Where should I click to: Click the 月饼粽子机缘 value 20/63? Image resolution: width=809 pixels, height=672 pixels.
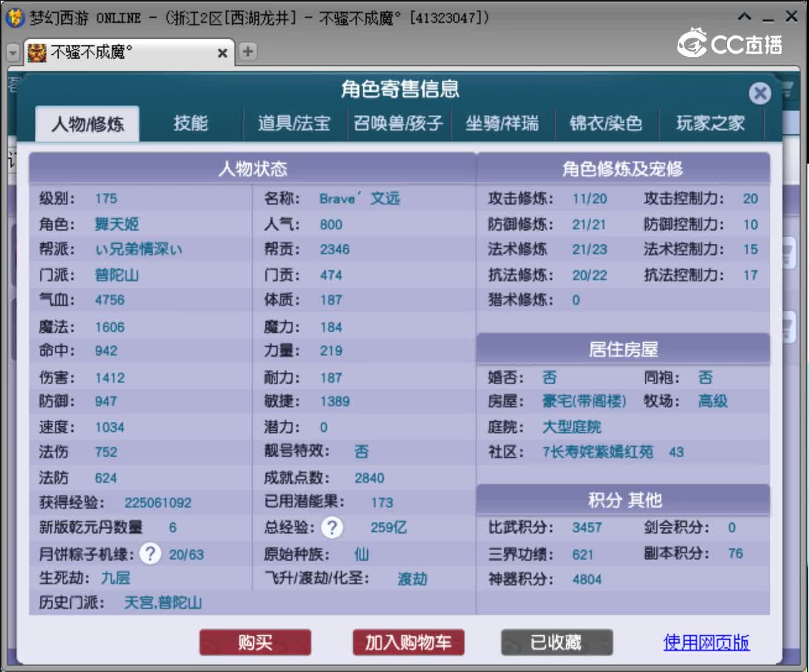186,555
